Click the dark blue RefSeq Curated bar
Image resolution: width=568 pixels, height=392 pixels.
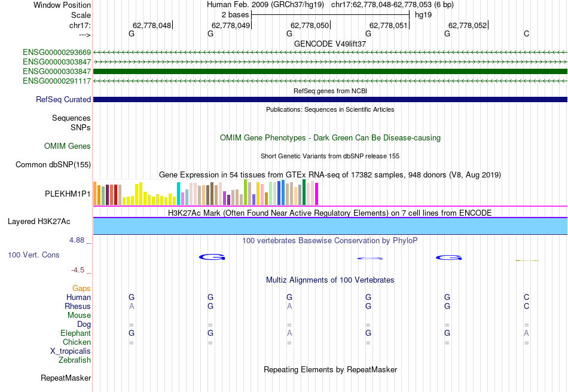[331, 100]
